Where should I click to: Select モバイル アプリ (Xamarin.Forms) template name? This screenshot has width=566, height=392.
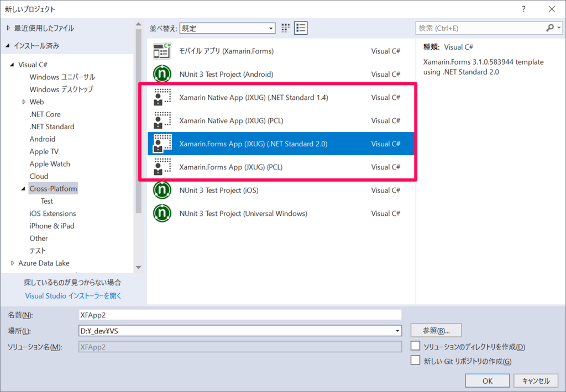[226, 51]
